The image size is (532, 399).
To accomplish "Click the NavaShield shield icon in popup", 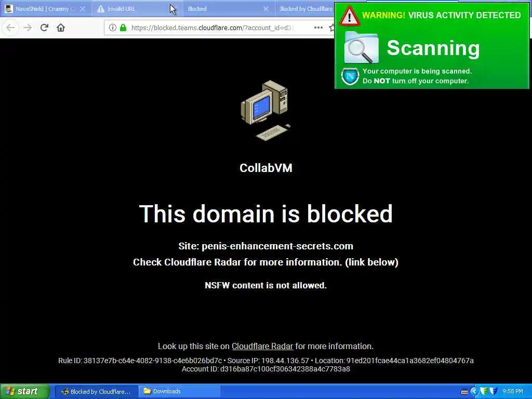I will (350, 76).
